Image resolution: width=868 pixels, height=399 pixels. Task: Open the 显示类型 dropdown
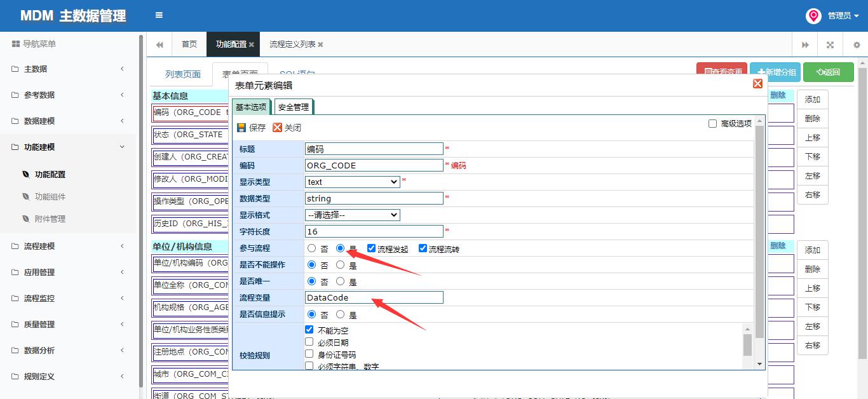(x=353, y=182)
